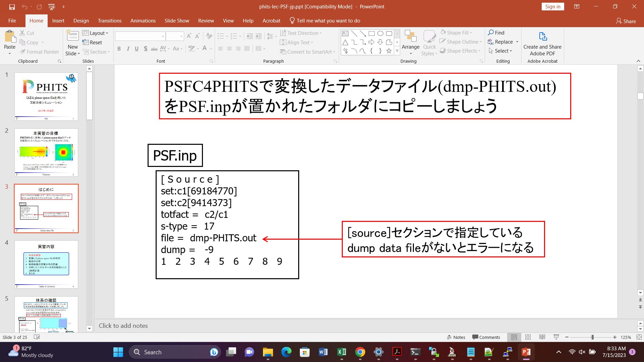This screenshot has height=362, width=644.
Task: Click the Share button
Action: click(x=626, y=21)
